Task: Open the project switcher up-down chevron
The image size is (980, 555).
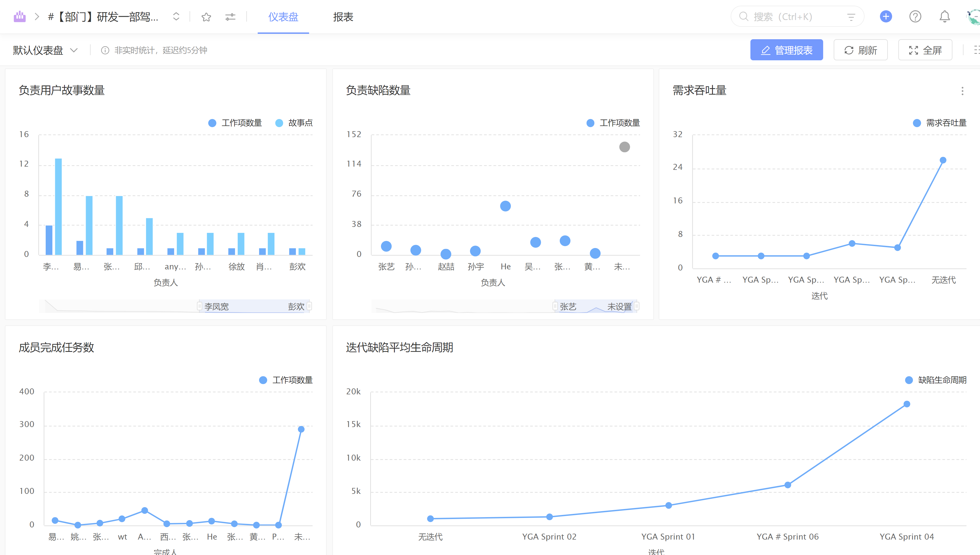Action: [176, 17]
